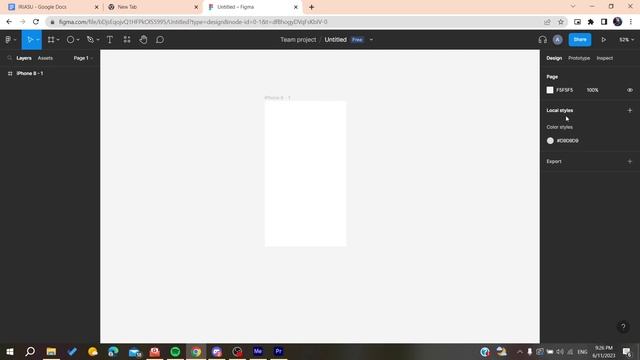Expand the Pen tool options arrow

tap(98, 40)
